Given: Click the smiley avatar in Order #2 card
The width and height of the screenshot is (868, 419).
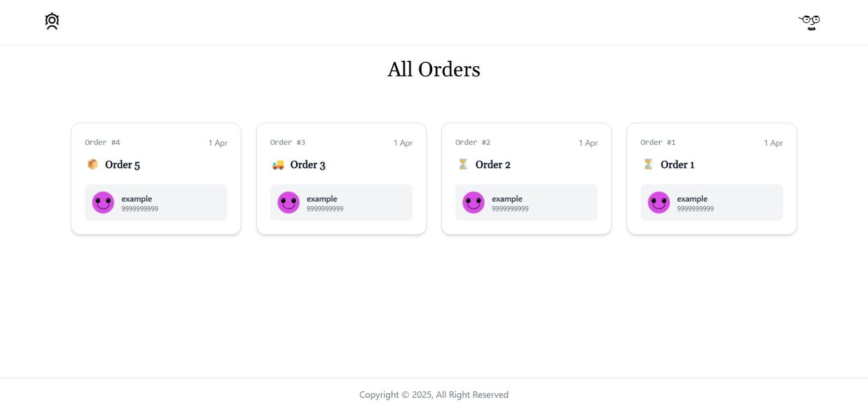Looking at the screenshot, I should [x=473, y=203].
